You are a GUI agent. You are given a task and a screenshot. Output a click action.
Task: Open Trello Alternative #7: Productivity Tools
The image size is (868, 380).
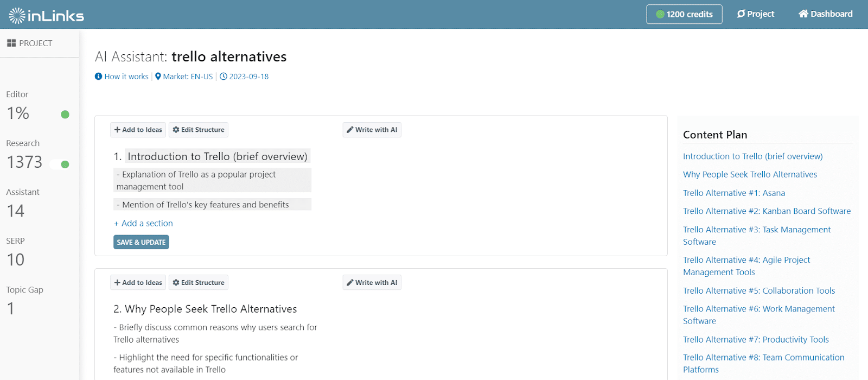756,339
